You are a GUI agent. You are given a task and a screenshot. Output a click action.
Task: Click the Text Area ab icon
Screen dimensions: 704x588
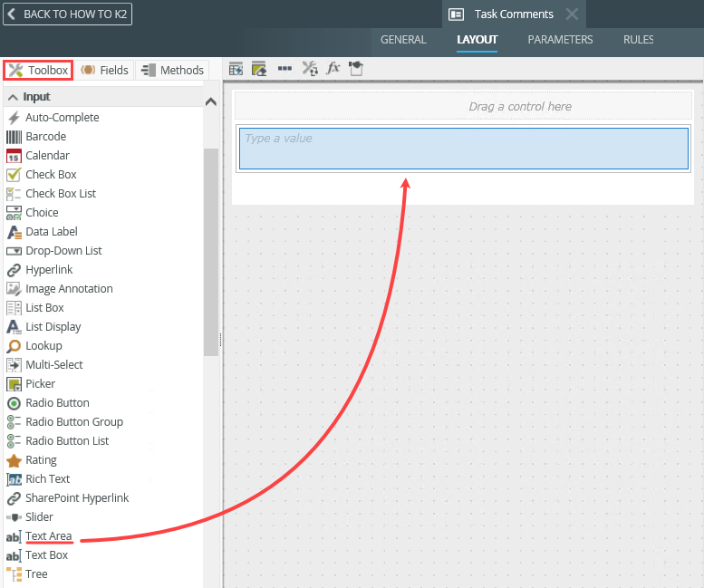point(14,537)
